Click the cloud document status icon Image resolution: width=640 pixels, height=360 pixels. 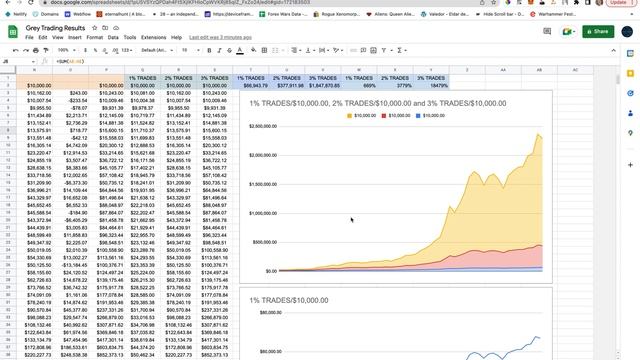click(116, 28)
